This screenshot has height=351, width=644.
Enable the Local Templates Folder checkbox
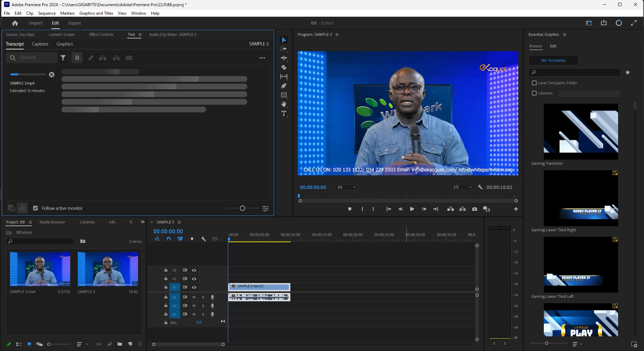(x=534, y=83)
